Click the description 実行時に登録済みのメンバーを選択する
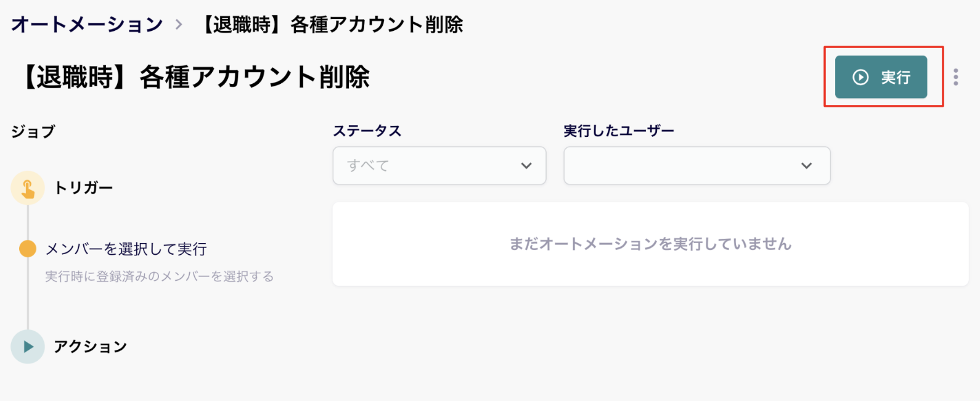 [160, 276]
